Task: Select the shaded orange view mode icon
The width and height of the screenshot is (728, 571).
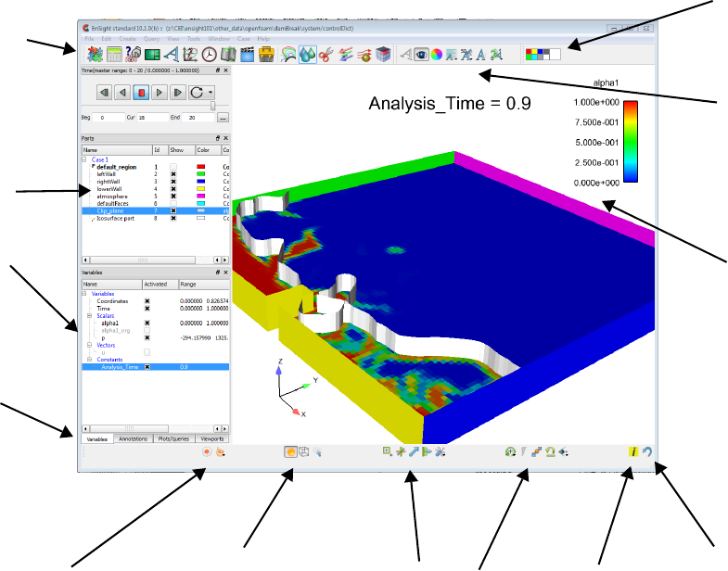Action: pyautogui.click(x=290, y=451)
